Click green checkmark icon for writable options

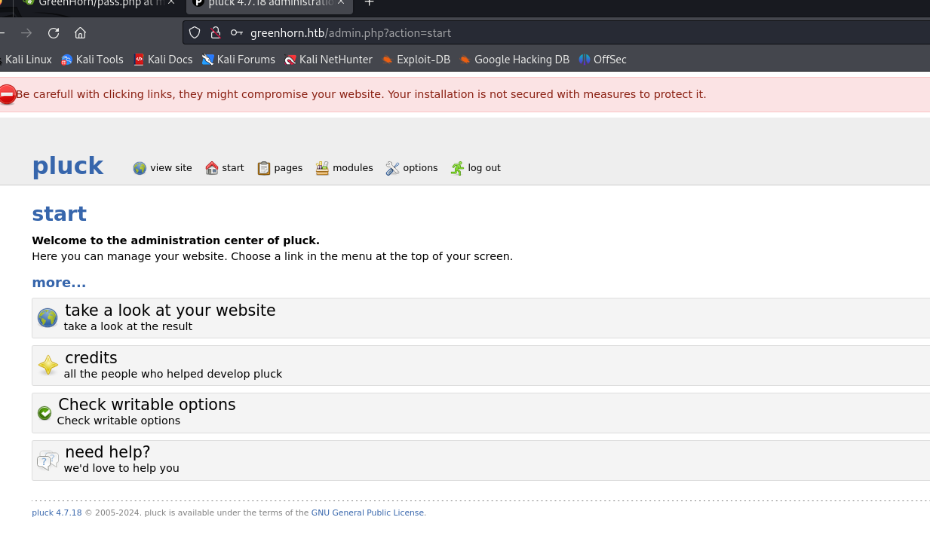(45, 413)
